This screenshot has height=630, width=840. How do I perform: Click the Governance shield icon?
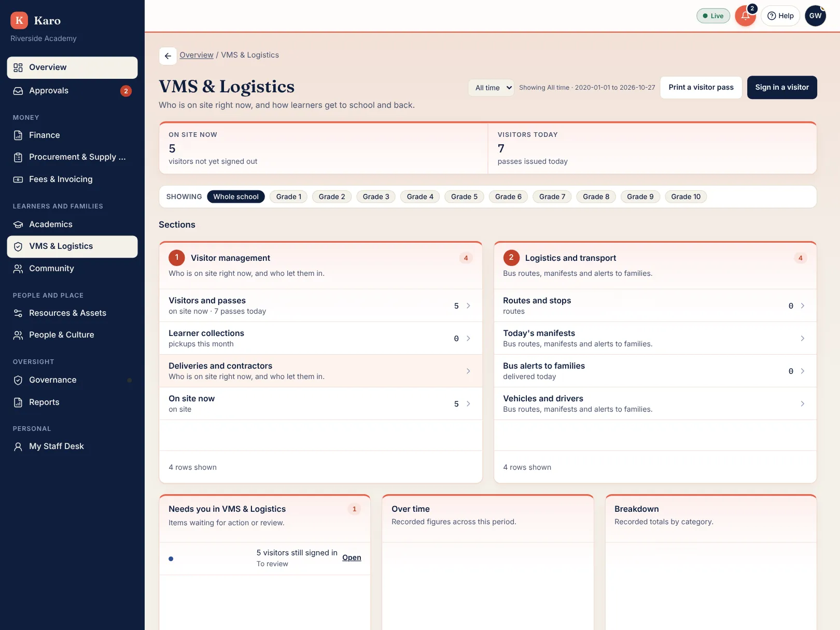(18, 380)
